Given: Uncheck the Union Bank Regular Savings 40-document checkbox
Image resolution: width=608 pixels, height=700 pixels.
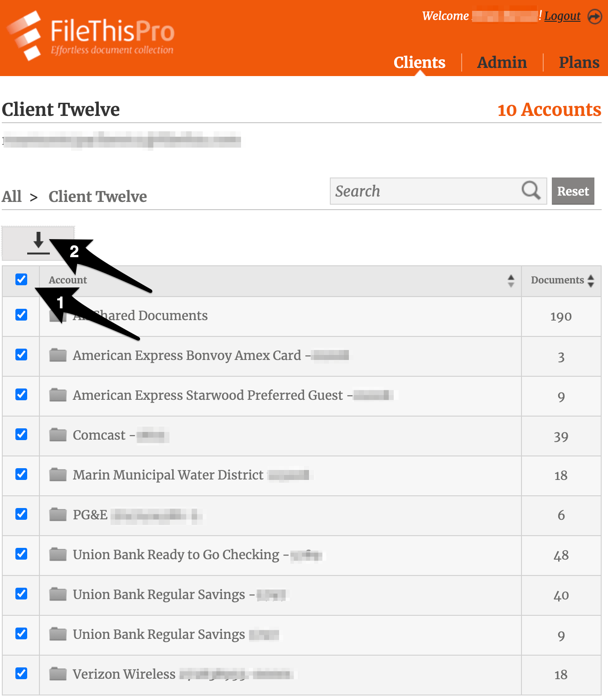Looking at the screenshot, I should click(x=21, y=594).
